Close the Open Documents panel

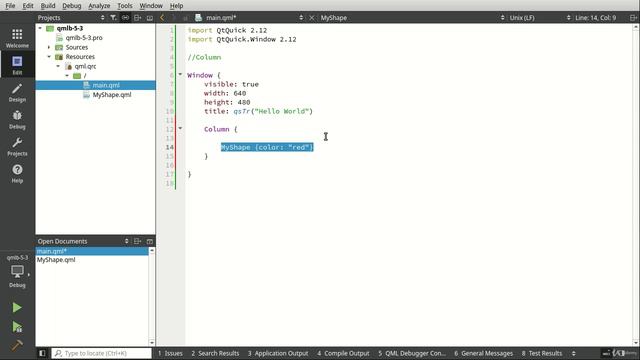tap(150, 241)
